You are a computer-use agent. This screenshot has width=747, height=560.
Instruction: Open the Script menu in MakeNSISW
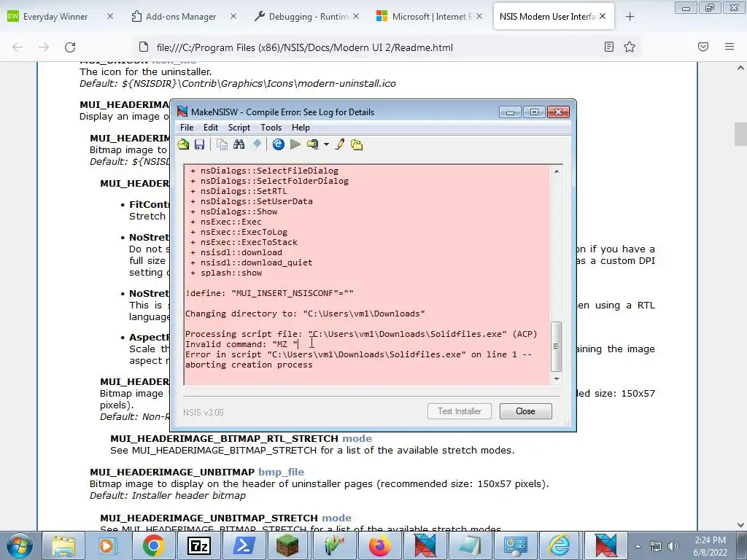pos(239,128)
